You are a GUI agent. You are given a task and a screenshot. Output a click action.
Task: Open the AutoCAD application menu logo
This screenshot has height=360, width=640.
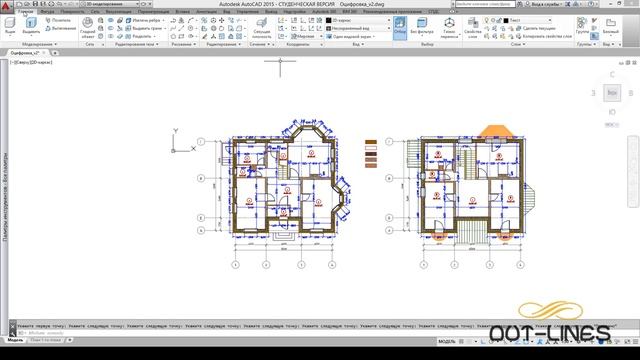6,7
